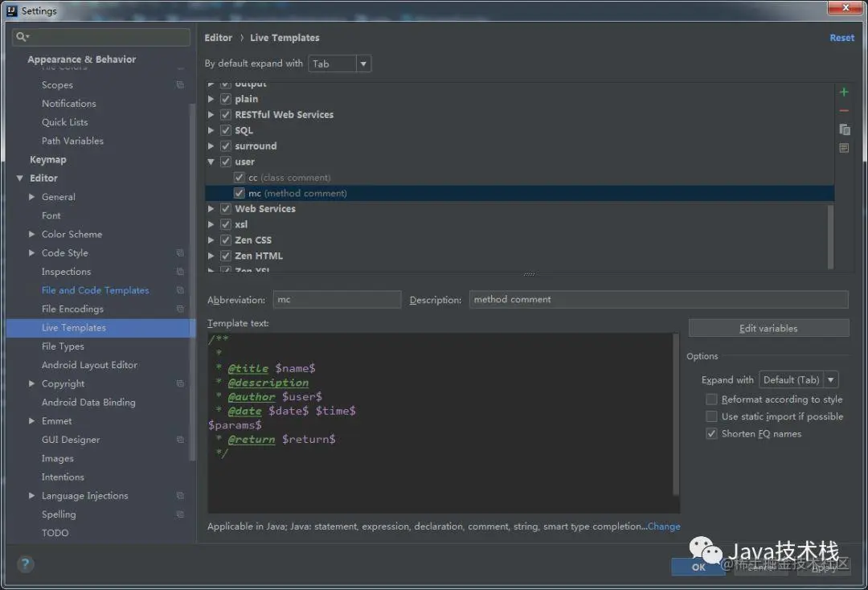Enable Reformat according to style

click(711, 399)
